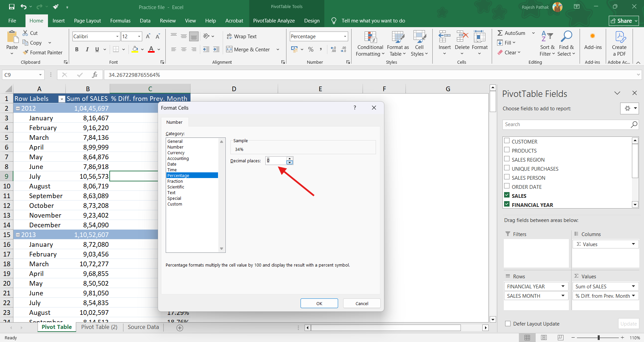
Task: Enable Defer Layout Update checkbox
Action: coord(508,324)
